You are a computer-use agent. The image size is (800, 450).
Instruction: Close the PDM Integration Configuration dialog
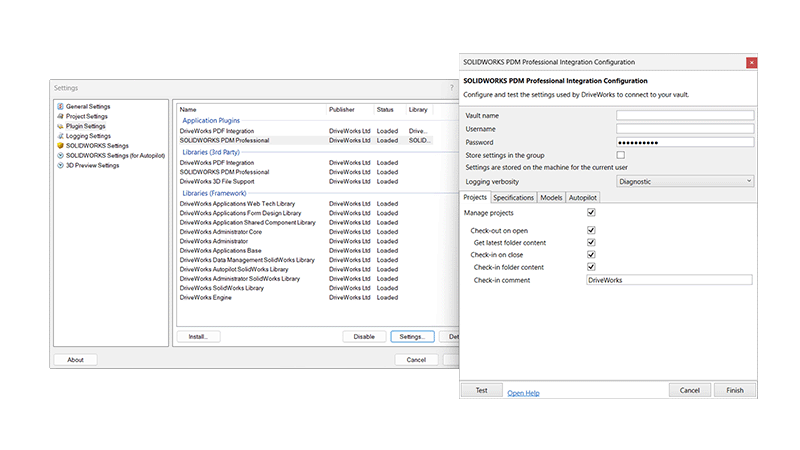752,62
